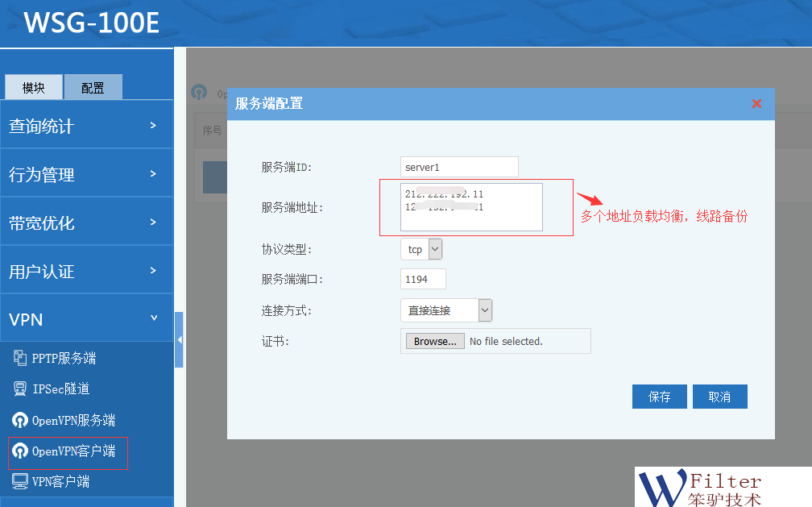Click the OpenVPN客户端 icon in sidebar
The image size is (812, 507).
click(x=20, y=451)
